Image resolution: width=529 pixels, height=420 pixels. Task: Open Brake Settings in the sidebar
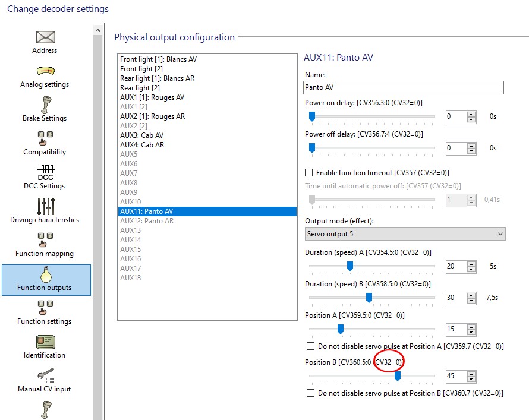(x=45, y=110)
